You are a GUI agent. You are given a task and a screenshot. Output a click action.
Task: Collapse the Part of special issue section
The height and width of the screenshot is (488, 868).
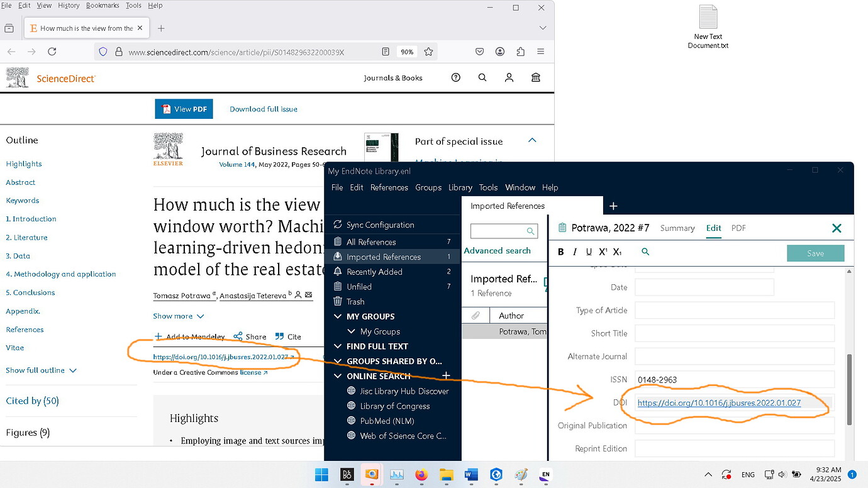(532, 140)
